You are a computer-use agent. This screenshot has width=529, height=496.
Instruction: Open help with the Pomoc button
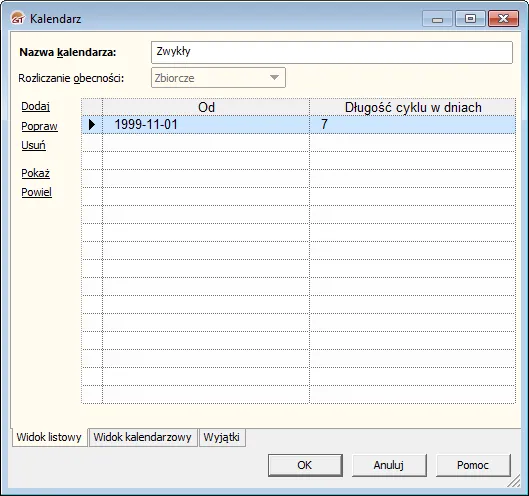(473, 465)
